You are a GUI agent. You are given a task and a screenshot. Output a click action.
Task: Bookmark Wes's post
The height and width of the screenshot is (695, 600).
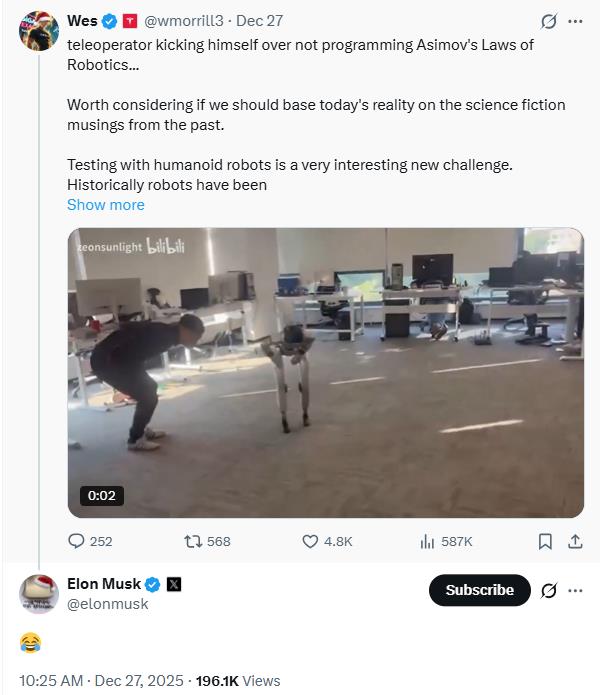[545, 541]
